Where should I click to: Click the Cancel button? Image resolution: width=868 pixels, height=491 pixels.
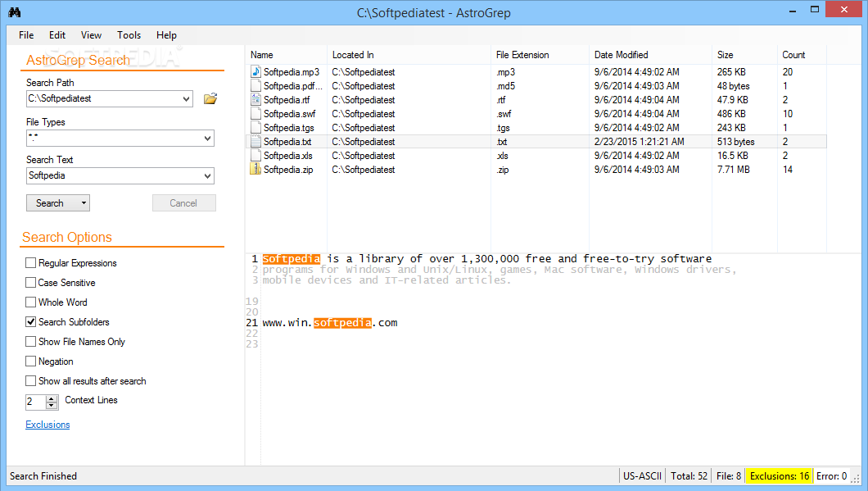[x=183, y=202]
